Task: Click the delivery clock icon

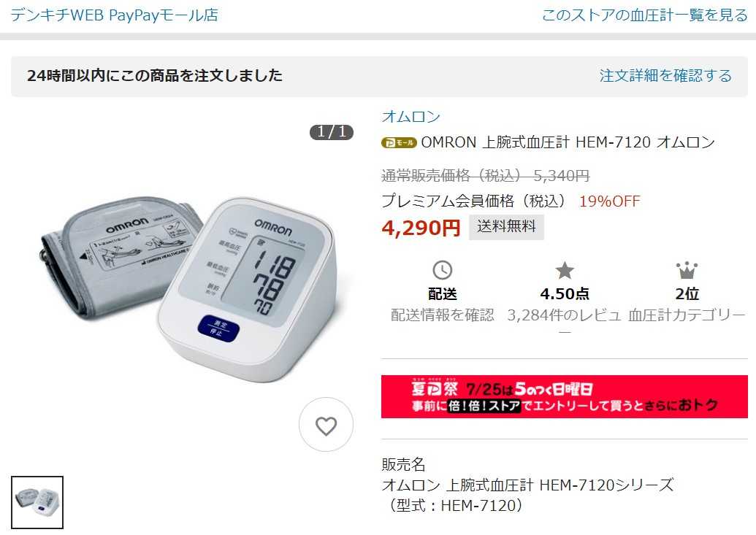Action: tap(442, 270)
